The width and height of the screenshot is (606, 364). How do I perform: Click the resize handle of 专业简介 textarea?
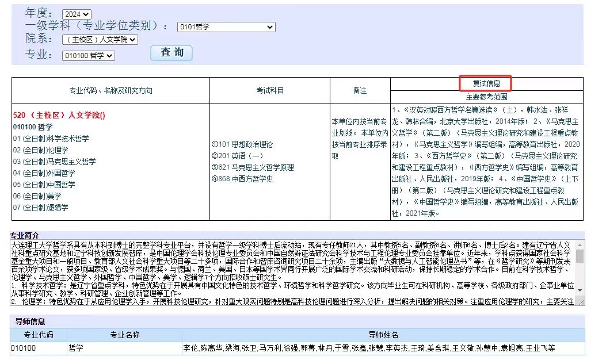click(x=581, y=302)
